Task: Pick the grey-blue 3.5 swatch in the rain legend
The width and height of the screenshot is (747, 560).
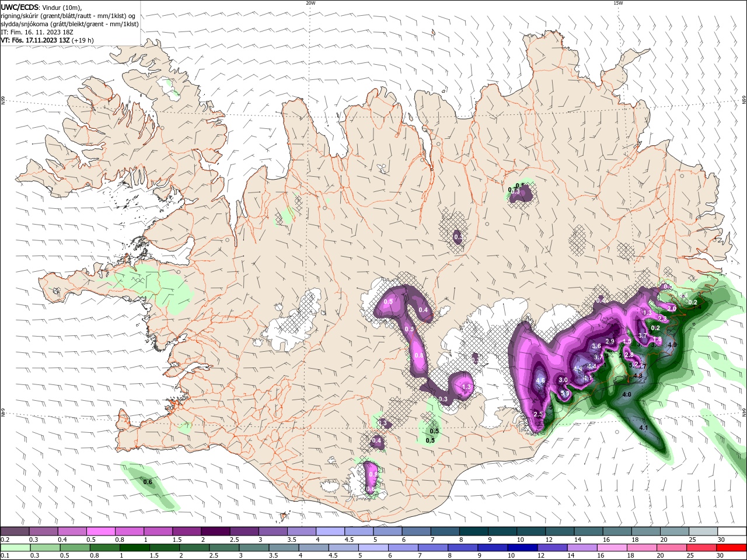Action: 284,547
